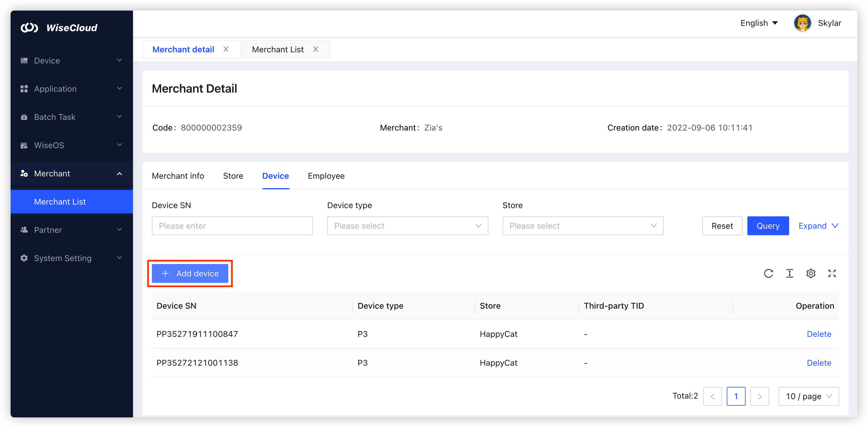Close the Merchant detail tab
Viewport: 868px width, 428px height.
point(226,49)
